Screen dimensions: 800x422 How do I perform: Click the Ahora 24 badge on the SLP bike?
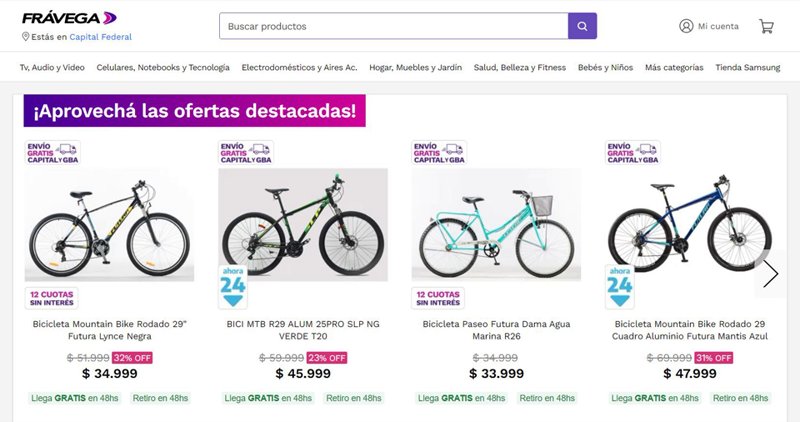coord(233,287)
